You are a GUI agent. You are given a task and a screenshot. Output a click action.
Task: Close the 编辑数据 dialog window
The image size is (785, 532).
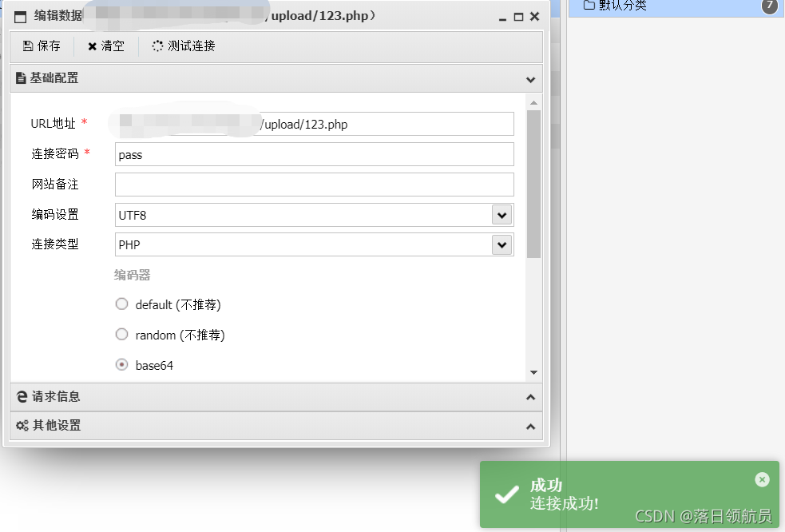(x=535, y=17)
